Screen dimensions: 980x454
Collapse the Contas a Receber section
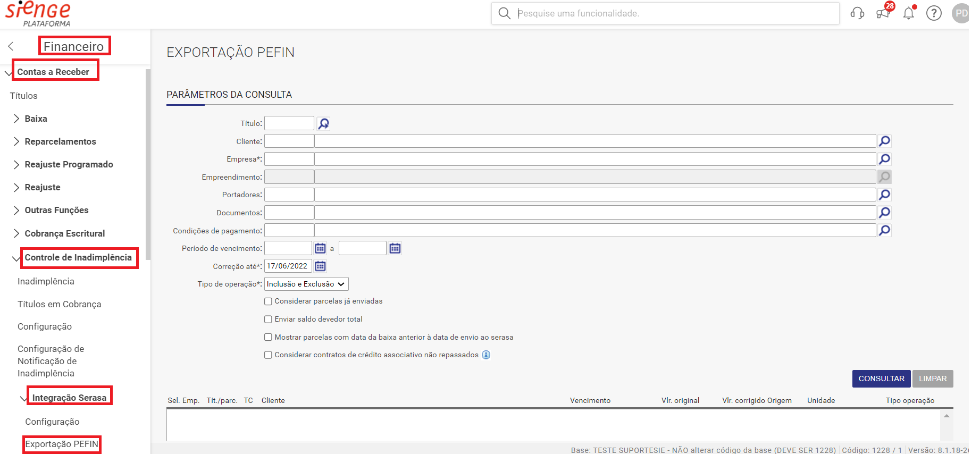coord(8,72)
